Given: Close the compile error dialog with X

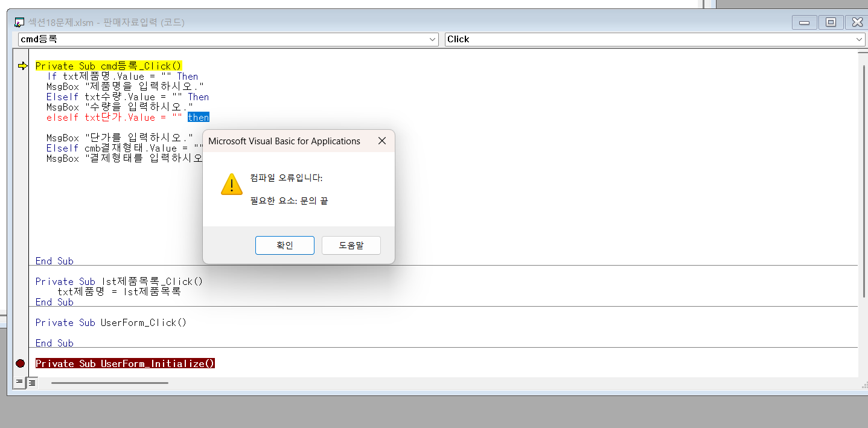Looking at the screenshot, I should pos(381,141).
